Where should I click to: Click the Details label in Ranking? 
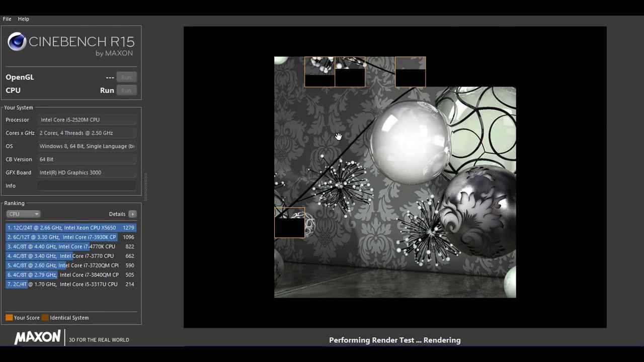tap(117, 214)
